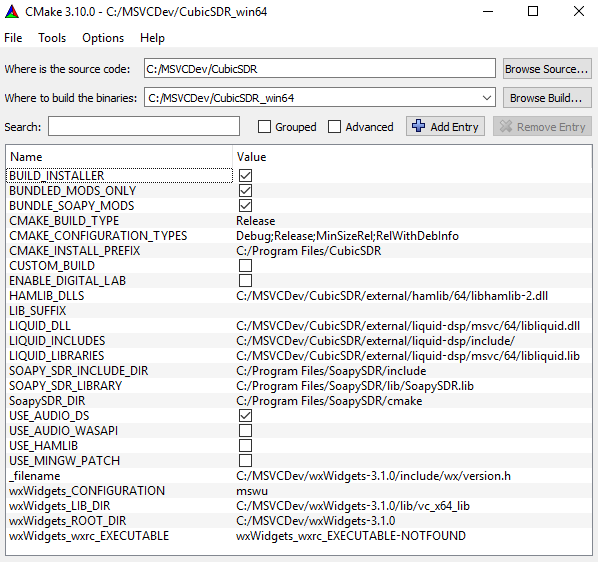
Task: Maximize the CMake window
Action: pyautogui.click(x=533, y=11)
